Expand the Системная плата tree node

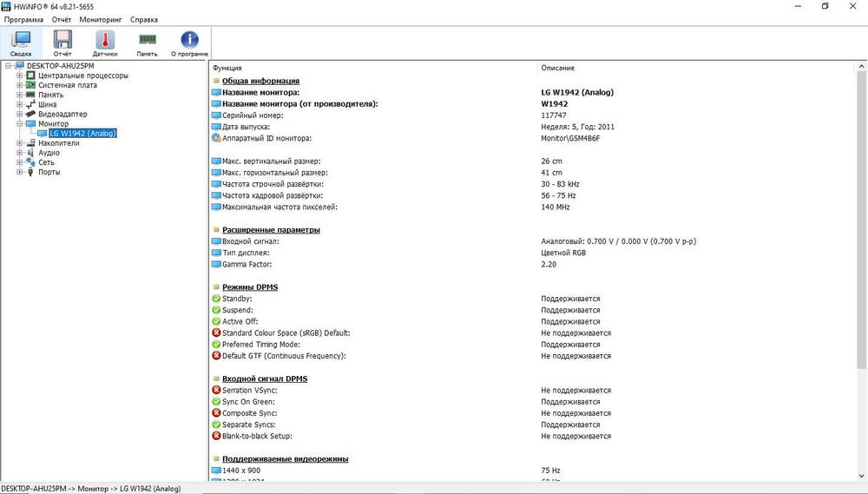19,85
